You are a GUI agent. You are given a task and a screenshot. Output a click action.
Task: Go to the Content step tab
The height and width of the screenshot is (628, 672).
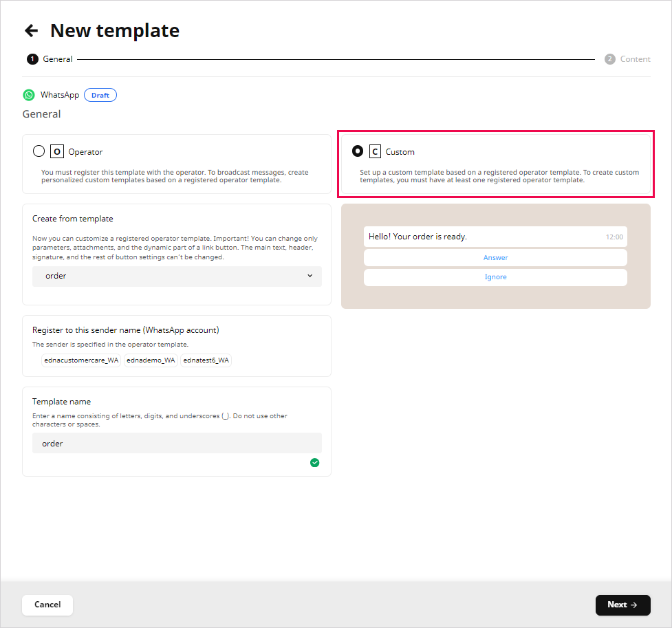(x=634, y=59)
